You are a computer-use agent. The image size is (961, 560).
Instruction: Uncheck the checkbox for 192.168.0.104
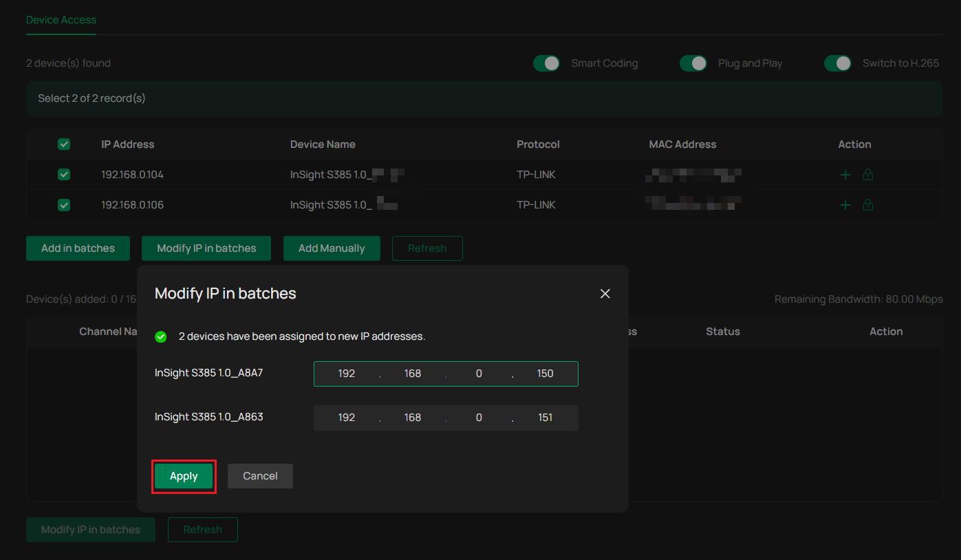point(64,175)
